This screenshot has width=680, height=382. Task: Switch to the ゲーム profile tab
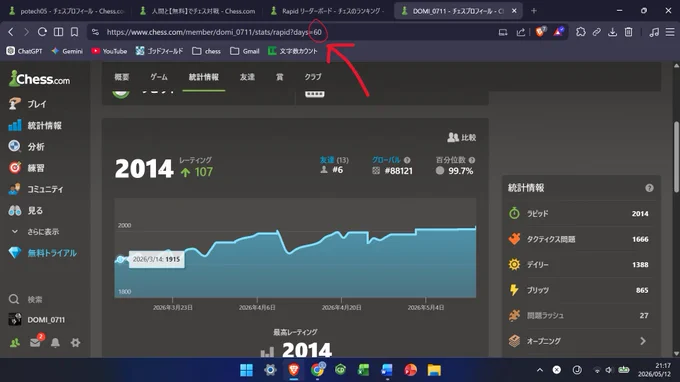[159, 77]
